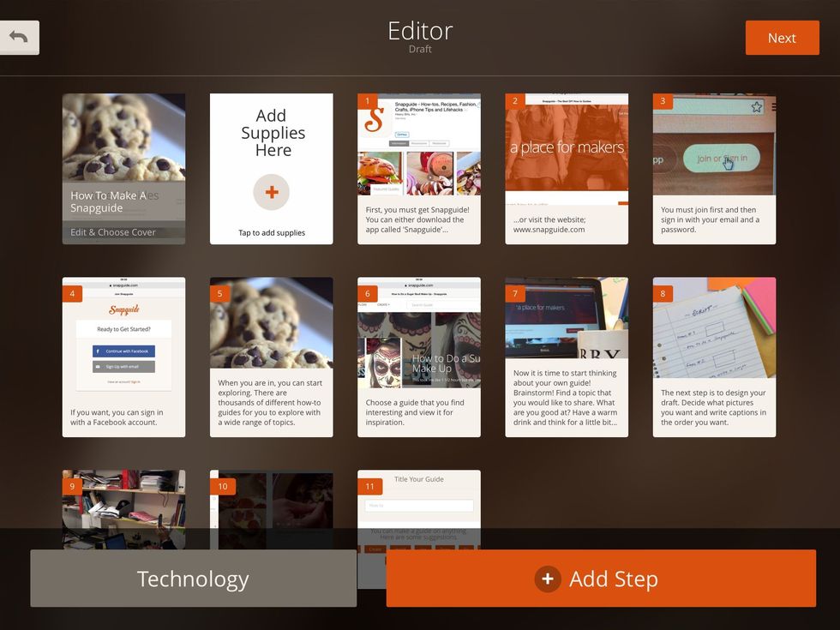Open the How To Make A Snapguide cover card
This screenshot has width=840, height=630.
coord(123,169)
